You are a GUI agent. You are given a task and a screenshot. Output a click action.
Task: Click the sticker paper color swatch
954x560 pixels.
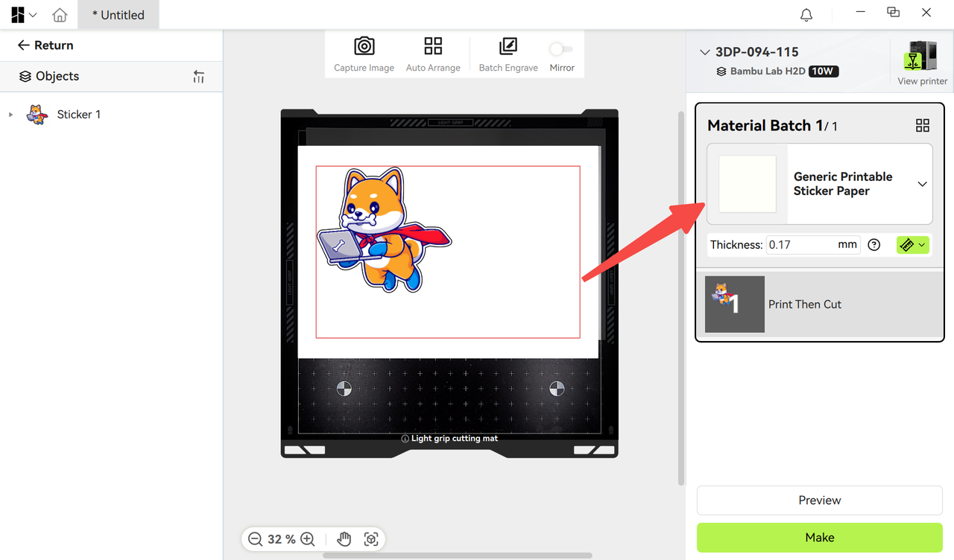[x=747, y=184]
